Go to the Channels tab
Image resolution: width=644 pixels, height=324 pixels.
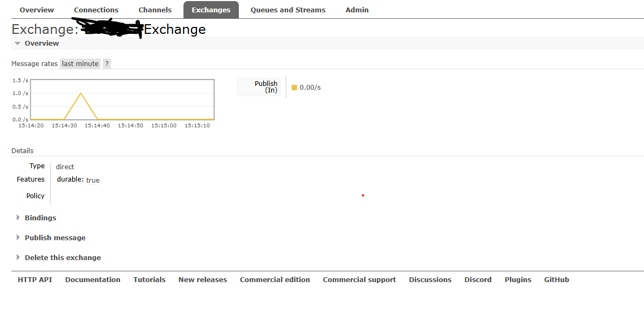click(x=155, y=10)
